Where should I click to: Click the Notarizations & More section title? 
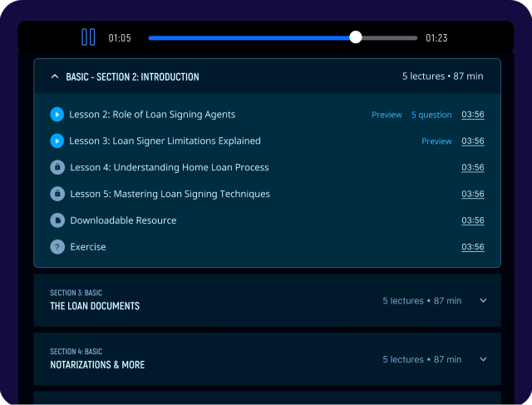pos(97,365)
